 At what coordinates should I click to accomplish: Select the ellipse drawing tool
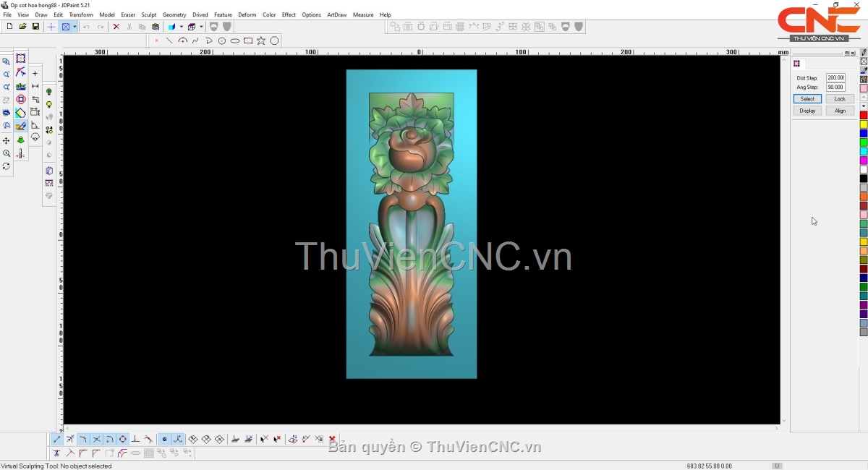pyautogui.click(x=235, y=41)
